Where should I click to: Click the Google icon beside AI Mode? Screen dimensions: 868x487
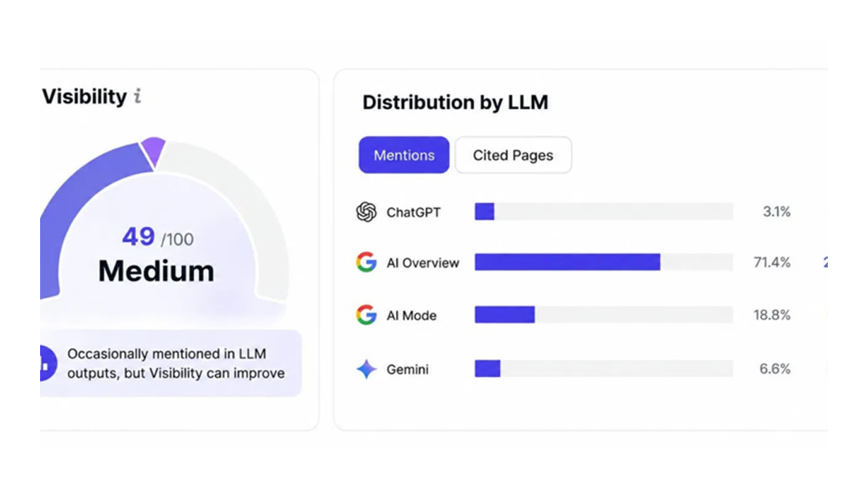367,315
